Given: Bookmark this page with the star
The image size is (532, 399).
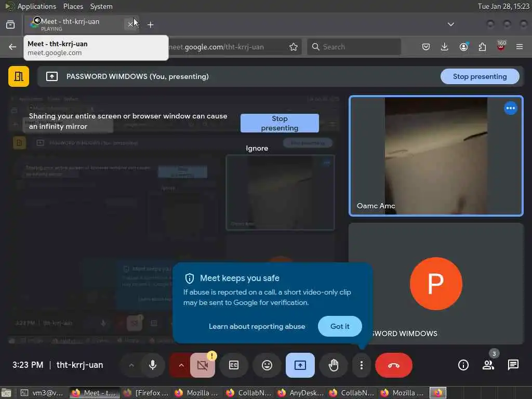Looking at the screenshot, I should [x=294, y=47].
